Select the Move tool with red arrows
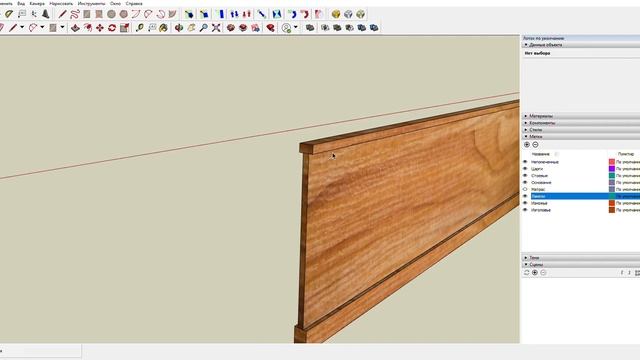Viewport: 640px width, 360px height. [x=100, y=28]
